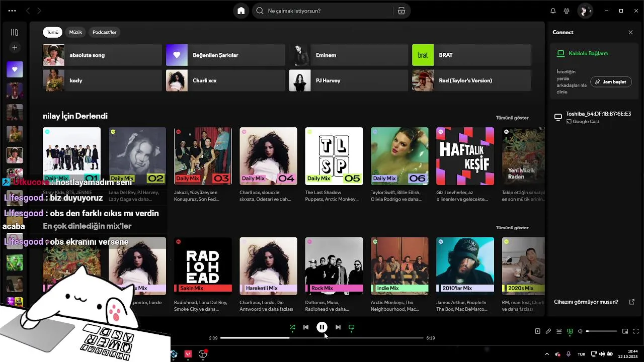This screenshot has width=644, height=362.
Task: Close the Connect panel
Action: 630,32
